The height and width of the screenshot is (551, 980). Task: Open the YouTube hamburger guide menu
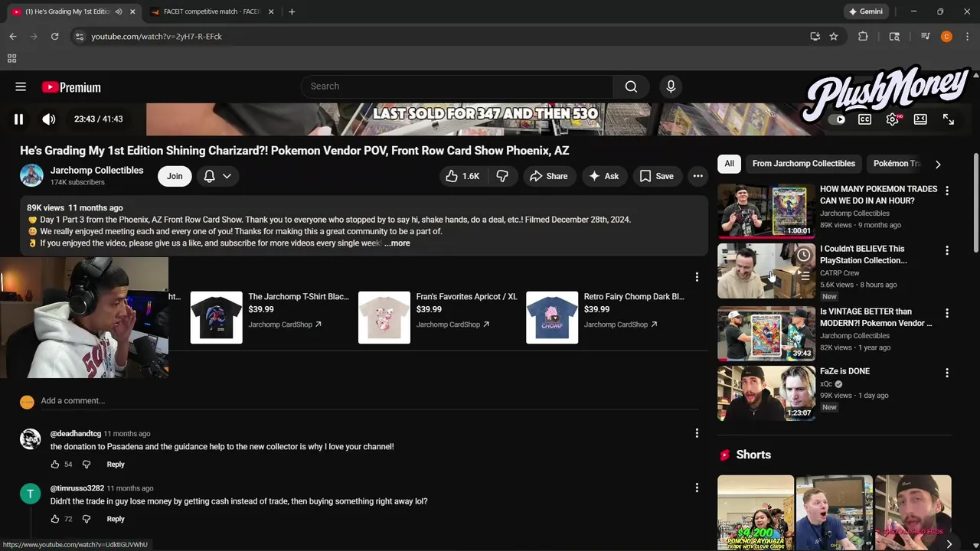[x=21, y=86]
